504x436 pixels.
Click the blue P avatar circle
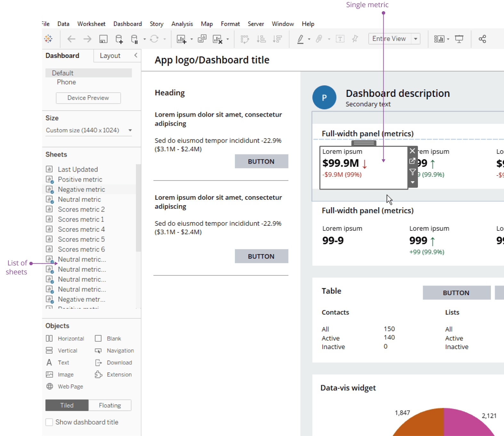pyautogui.click(x=324, y=97)
